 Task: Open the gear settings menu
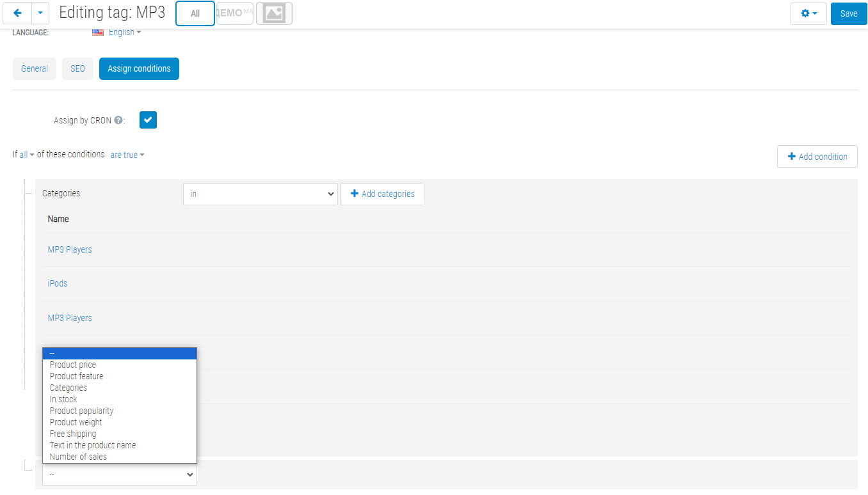(809, 13)
